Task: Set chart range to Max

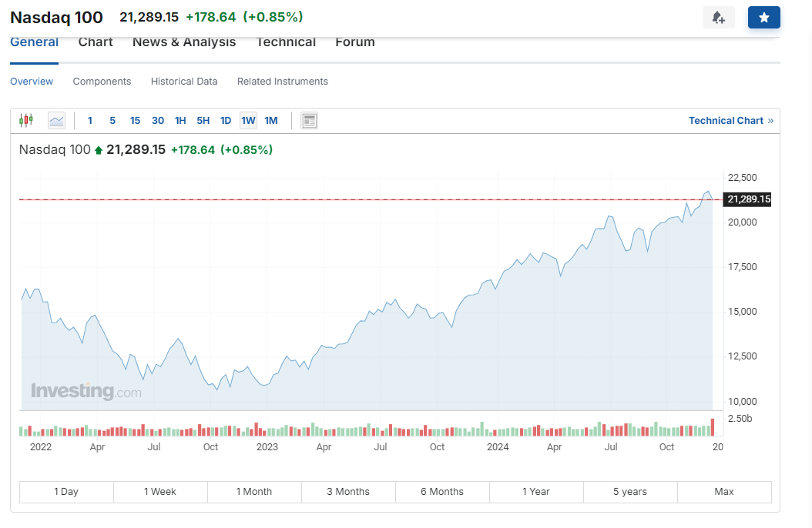Action: click(x=724, y=492)
